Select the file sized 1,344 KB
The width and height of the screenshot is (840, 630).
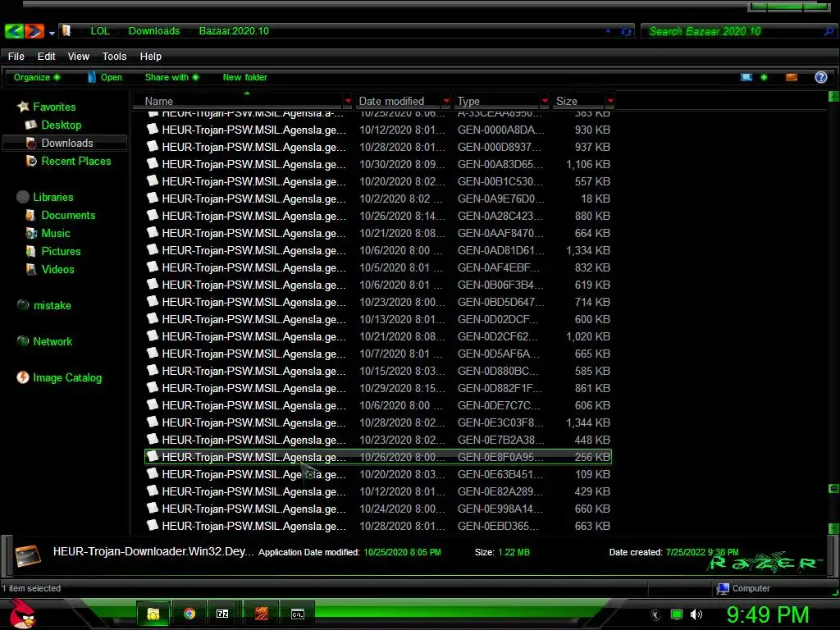(x=378, y=422)
